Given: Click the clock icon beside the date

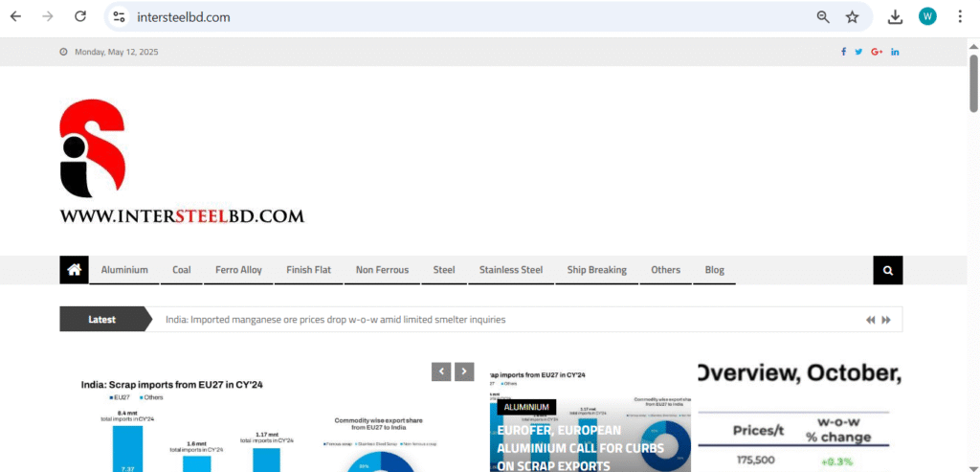Looking at the screenshot, I should tap(63, 52).
